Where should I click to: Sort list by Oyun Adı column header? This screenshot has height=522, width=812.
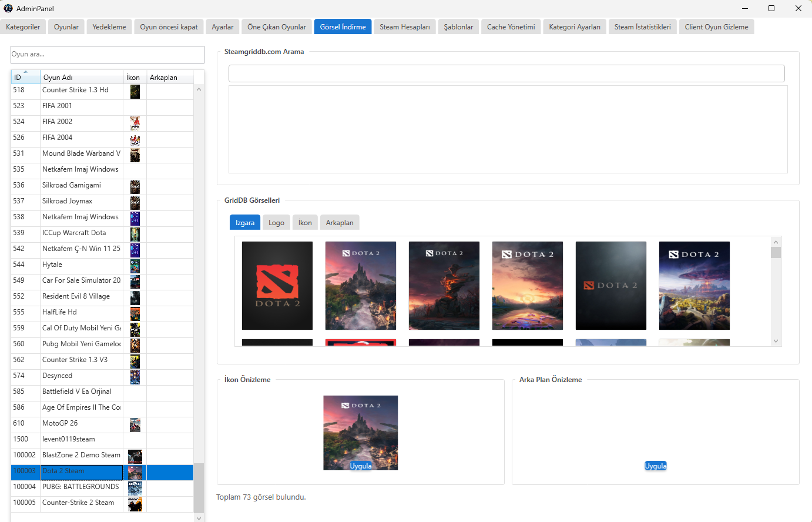point(82,77)
